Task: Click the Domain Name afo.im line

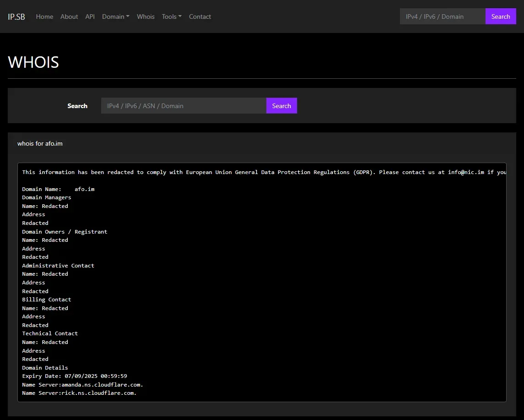Action: click(58, 189)
